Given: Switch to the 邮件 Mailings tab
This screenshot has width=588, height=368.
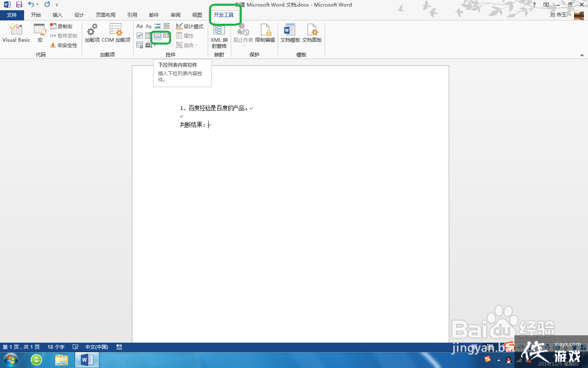Looking at the screenshot, I should pos(154,15).
